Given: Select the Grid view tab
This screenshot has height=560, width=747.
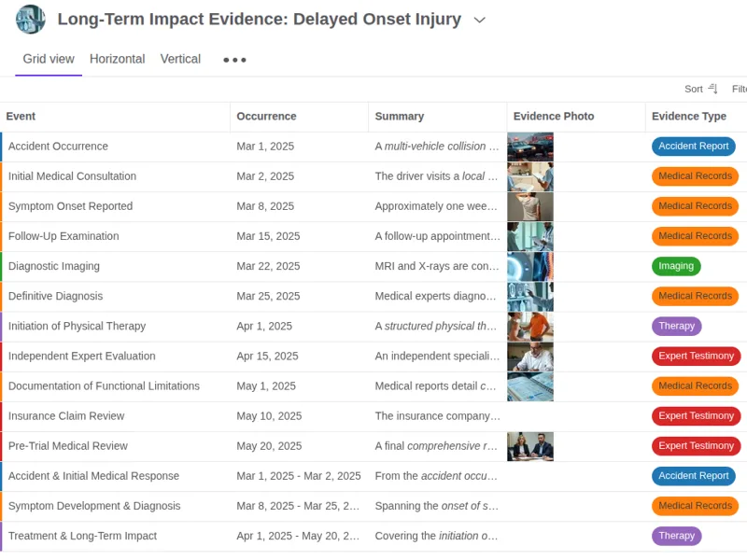Looking at the screenshot, I should pos(48,59).
